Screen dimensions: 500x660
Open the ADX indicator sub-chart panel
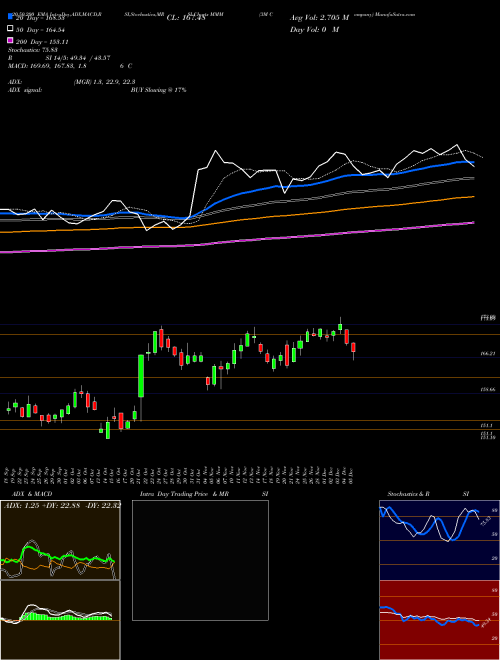click(60, 540)
